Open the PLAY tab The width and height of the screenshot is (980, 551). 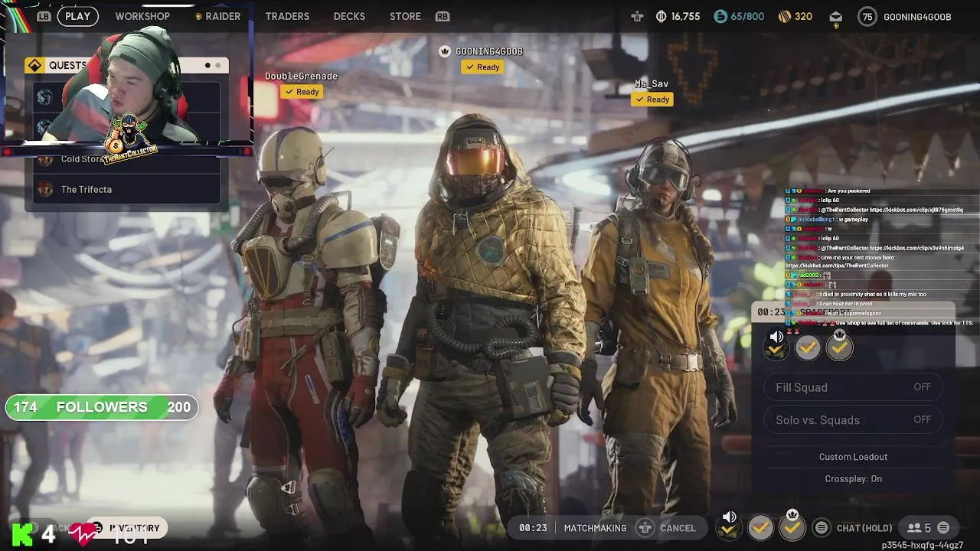click(77, 16)
